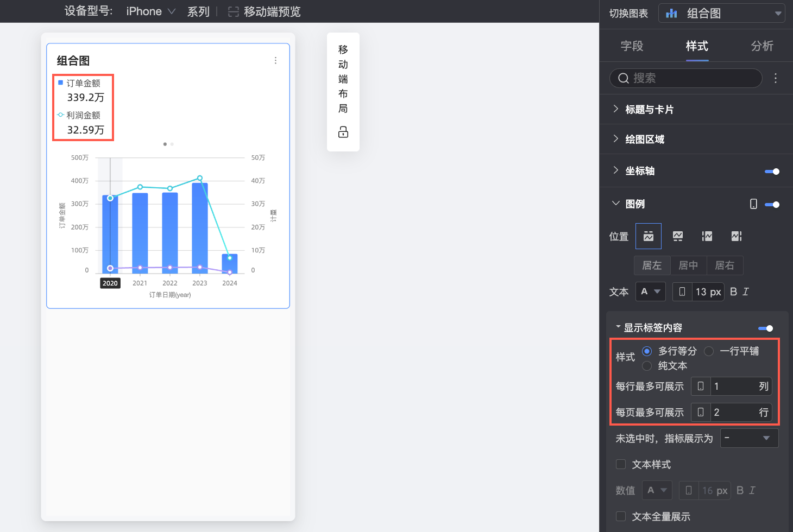This screenshot has height=532, width=793.
Task: Enable the 文本全量展示 checkbox
Action: [621, 516]
